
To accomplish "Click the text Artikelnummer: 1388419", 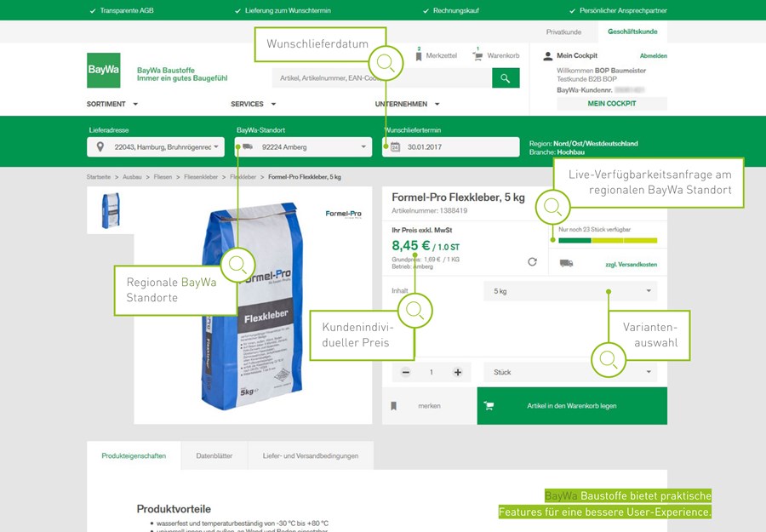I will click(x=430, y=210).
